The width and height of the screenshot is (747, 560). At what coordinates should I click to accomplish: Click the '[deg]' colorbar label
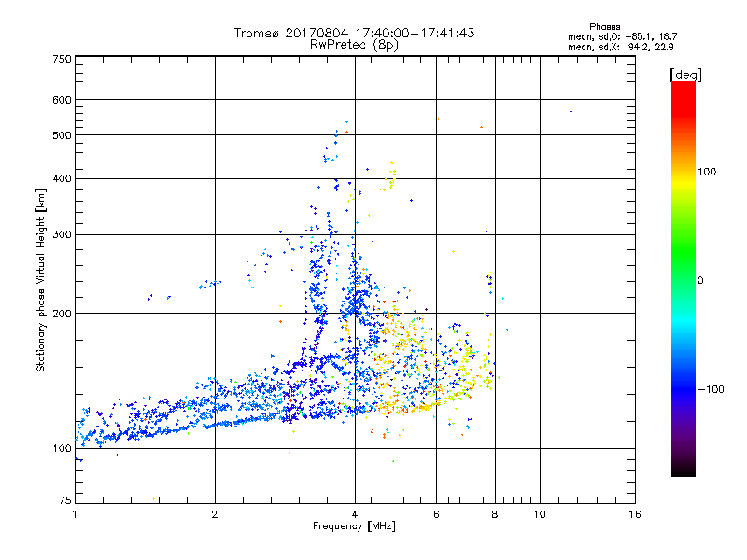(x=685, y=75)
